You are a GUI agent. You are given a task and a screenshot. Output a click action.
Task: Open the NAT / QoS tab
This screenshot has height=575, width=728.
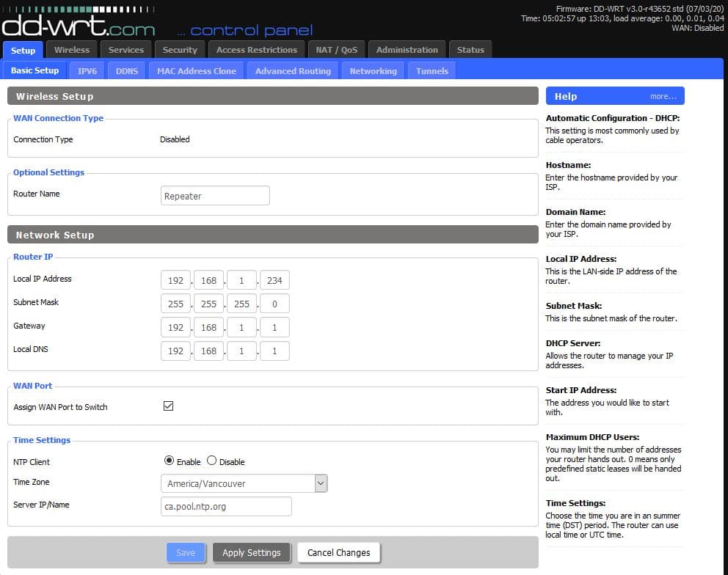(x=336, y=50)
